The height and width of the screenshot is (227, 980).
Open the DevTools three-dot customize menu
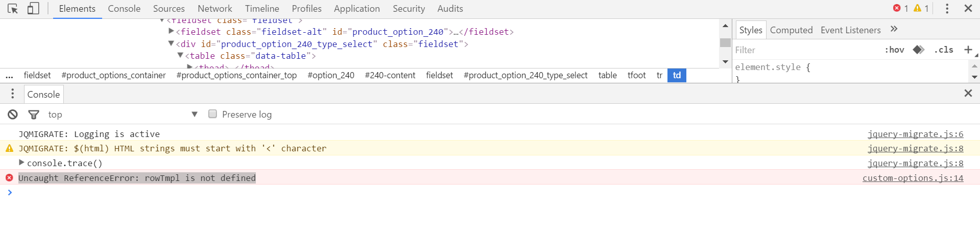(947, 9)
